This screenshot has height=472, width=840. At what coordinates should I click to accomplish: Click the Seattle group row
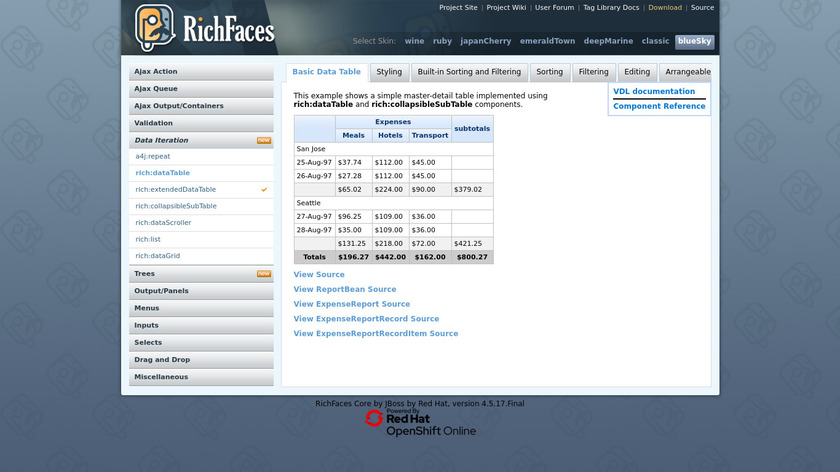coord(394,203)
